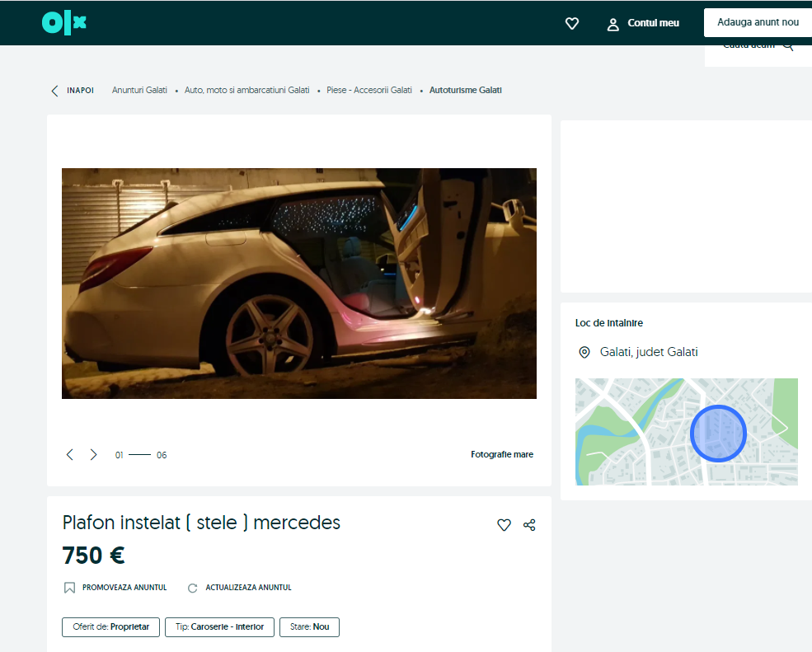Open Piese - Accesorii Galati breadcrumb
The width and height of the screenshot is (812, 652).
368,91
